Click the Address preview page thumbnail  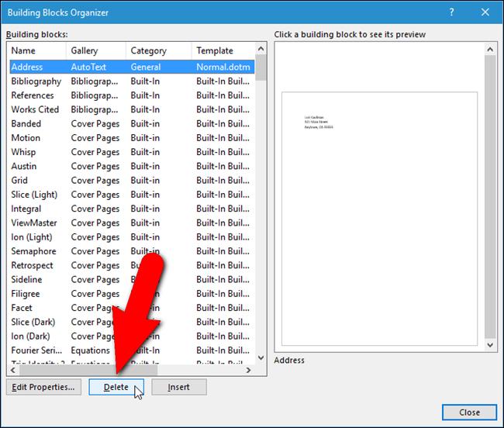pyautogui.click(x=379, y=219)
